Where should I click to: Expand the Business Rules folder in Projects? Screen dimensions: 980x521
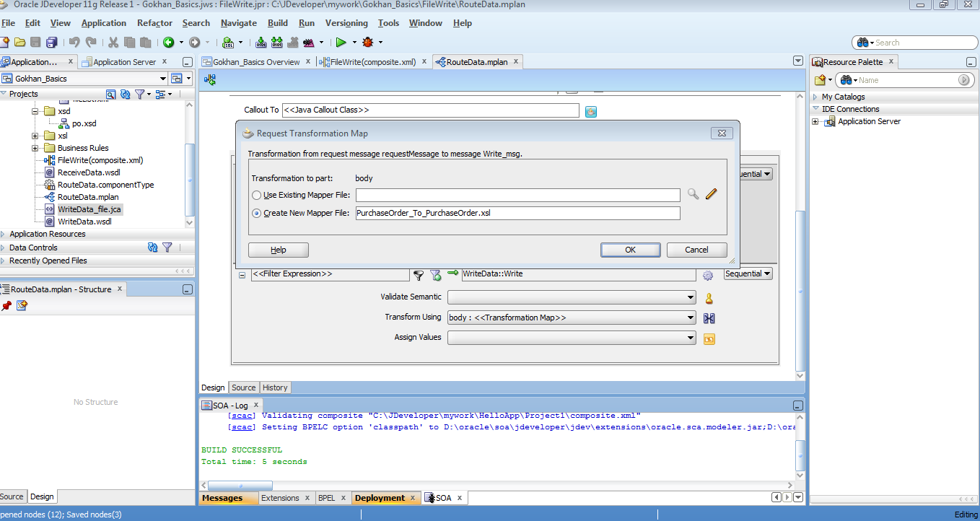click(35, 149)
